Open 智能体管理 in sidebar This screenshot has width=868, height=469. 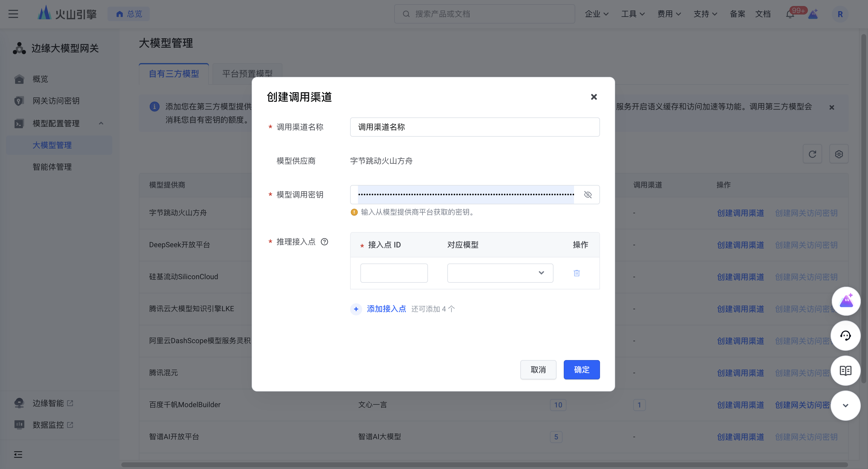point(52,167)
